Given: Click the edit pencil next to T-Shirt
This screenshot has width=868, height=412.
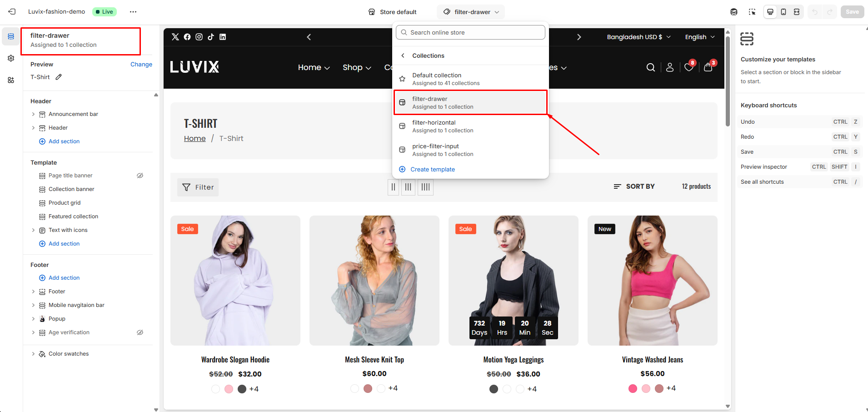Looking at the screenshot, I should click(59, 77).
